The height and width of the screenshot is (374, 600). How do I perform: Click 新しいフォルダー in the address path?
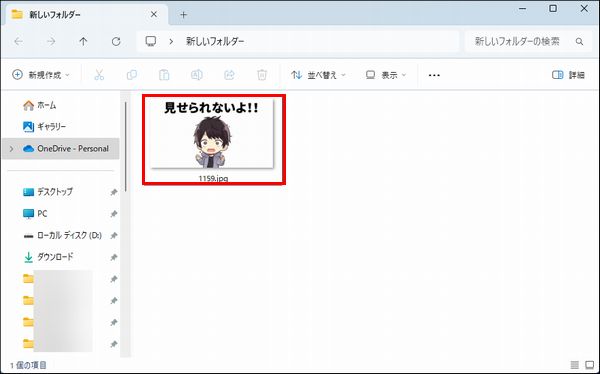[215, 41]
